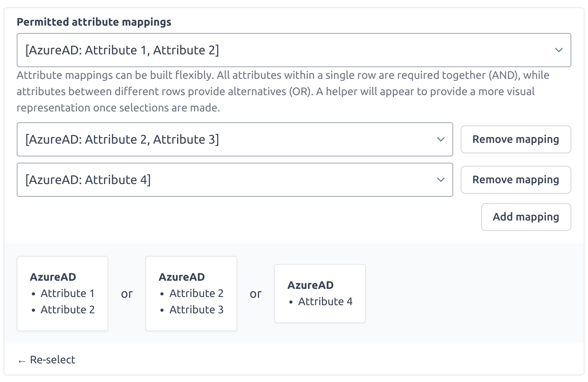Click the Permitted attribute mappings label
Screen dimensions: 588x382
tap(94, 22)
